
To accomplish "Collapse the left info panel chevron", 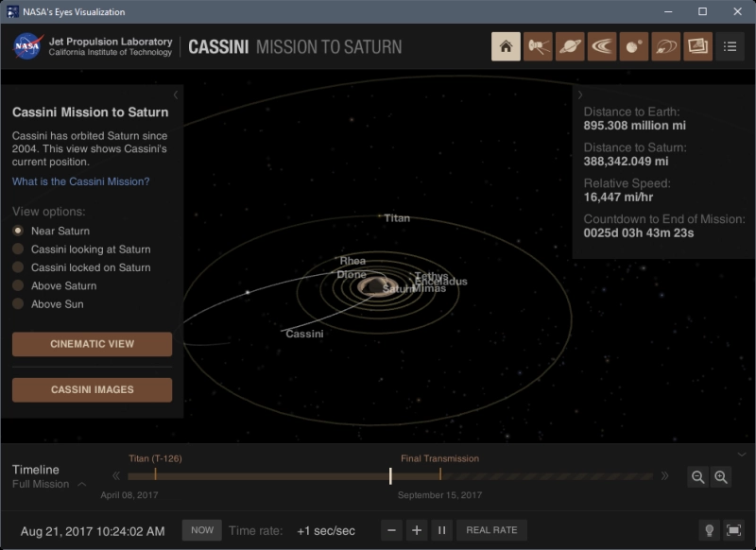I will (x=176, y=95).
